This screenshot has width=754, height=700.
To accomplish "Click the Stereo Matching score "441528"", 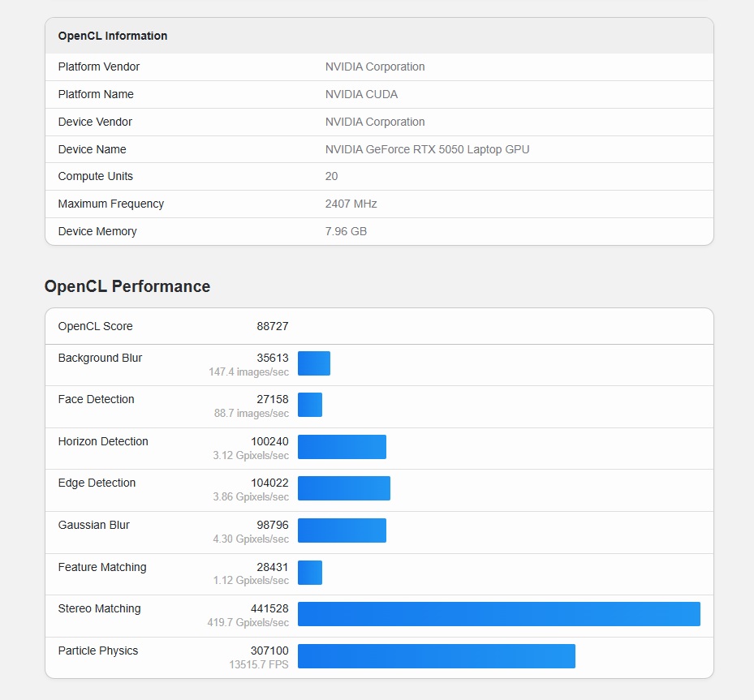I will [x=269, y=608].
